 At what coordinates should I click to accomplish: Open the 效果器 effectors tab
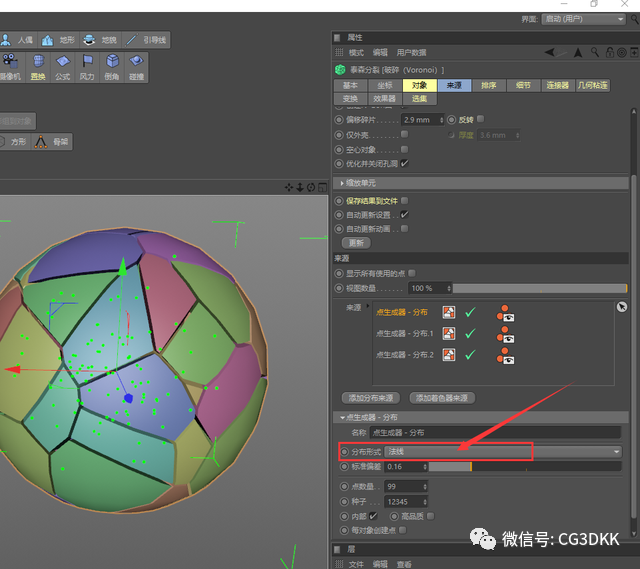tap(384, 99)
